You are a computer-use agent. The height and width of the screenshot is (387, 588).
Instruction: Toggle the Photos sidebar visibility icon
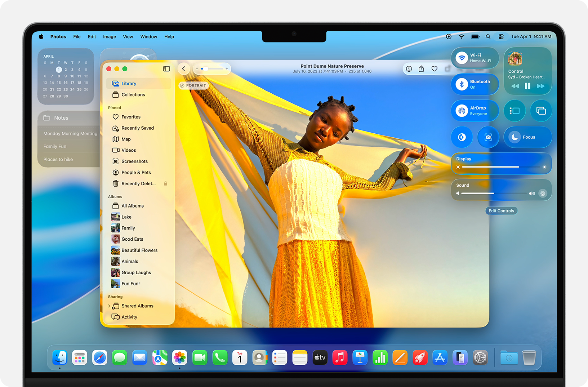[166, 68]
